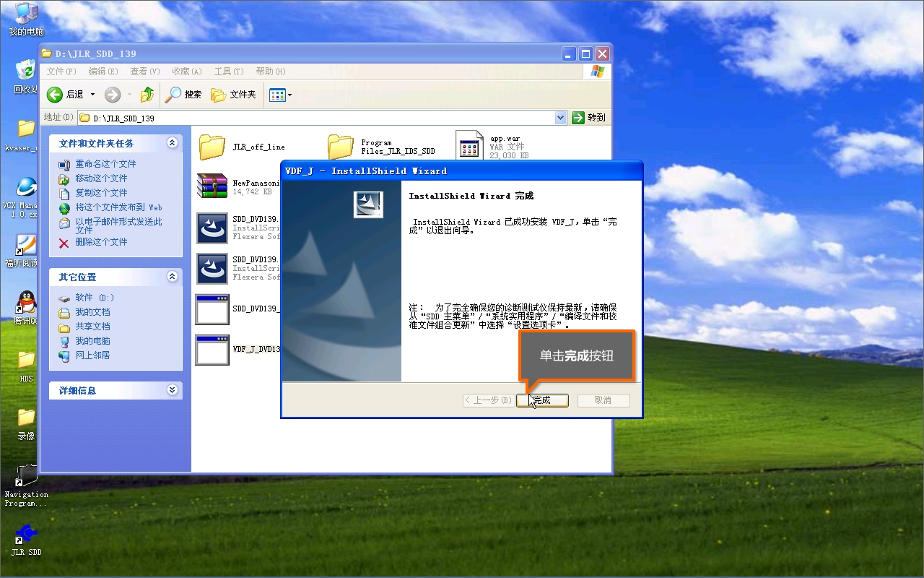Click 将这个文件发布到 Web link
This screenshot has height=578, width=924.
pos(118,207)
